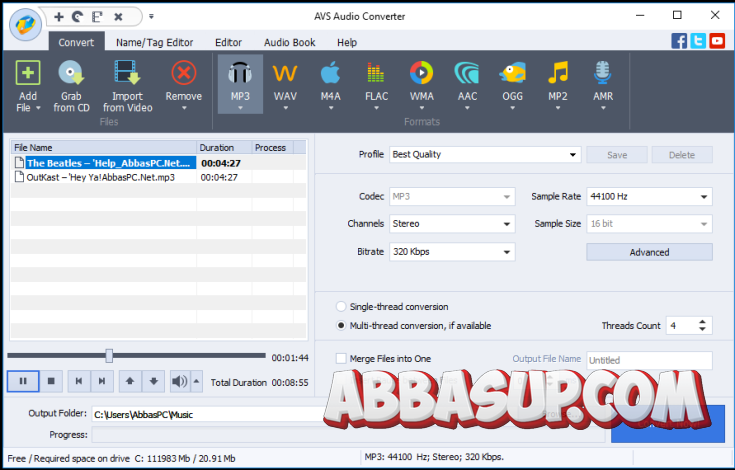The height and width of the screenshot is (470, 735).
Task: Stop audio playback
Action: click(52, 381)
